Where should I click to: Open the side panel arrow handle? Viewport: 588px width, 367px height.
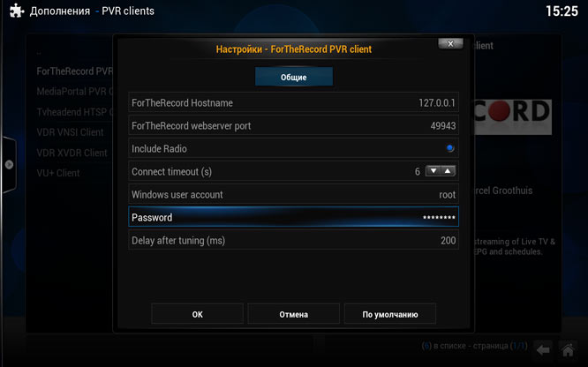[x=8, y=164]
